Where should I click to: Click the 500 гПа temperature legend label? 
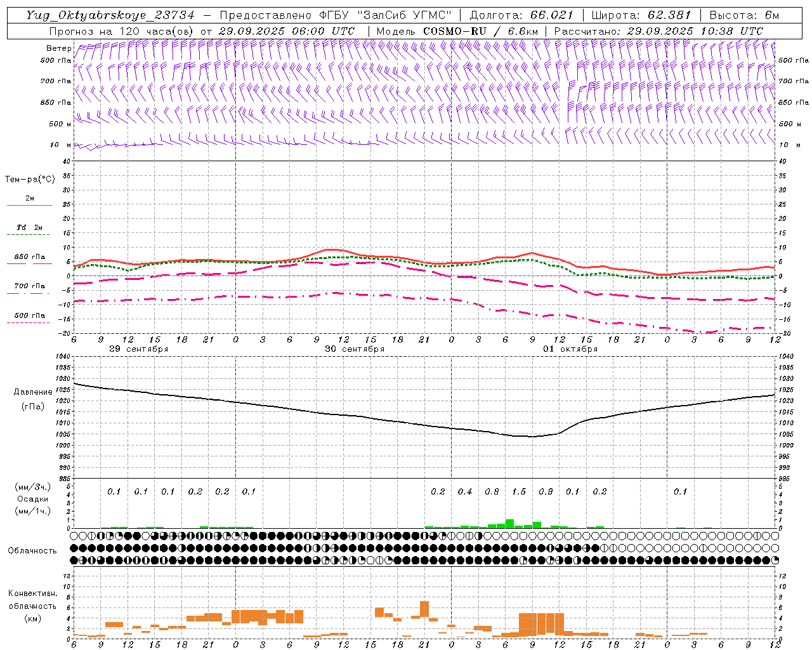tap(30, 315)
